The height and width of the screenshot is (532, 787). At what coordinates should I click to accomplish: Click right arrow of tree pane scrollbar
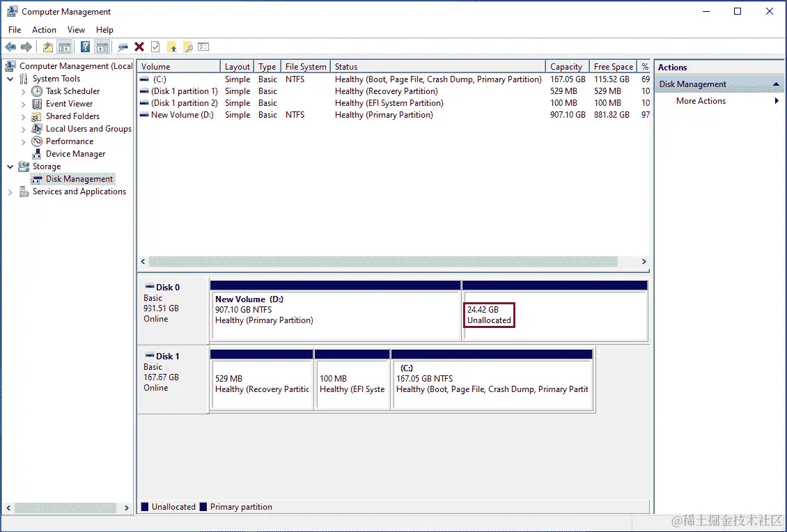(x=127, y=508)
